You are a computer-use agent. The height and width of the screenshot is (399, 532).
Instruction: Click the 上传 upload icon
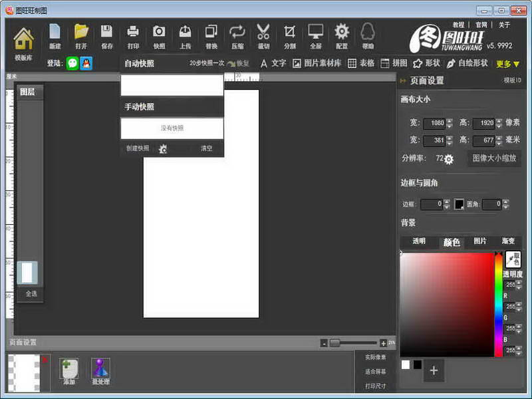pos(186,37)
